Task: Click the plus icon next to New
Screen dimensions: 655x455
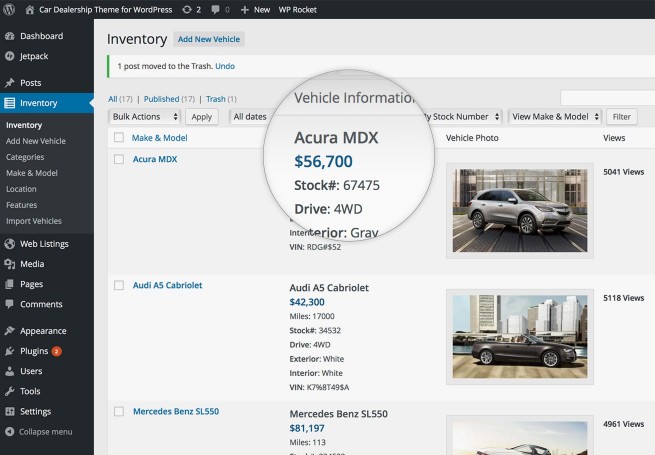Action: (x=244, y=10)
